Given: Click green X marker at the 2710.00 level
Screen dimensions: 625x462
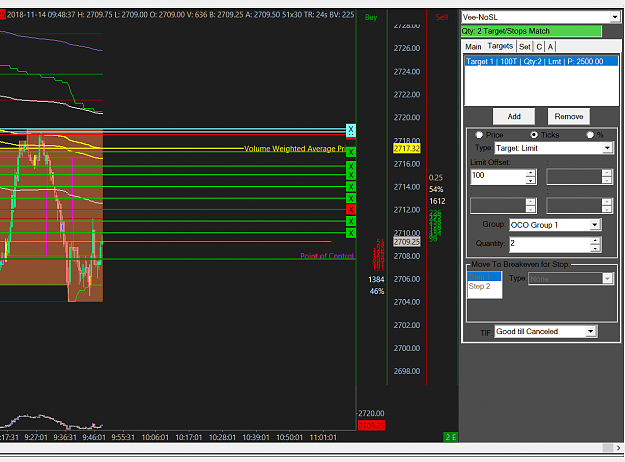Looking at the screenshot, I should click(x=351, y=233).
